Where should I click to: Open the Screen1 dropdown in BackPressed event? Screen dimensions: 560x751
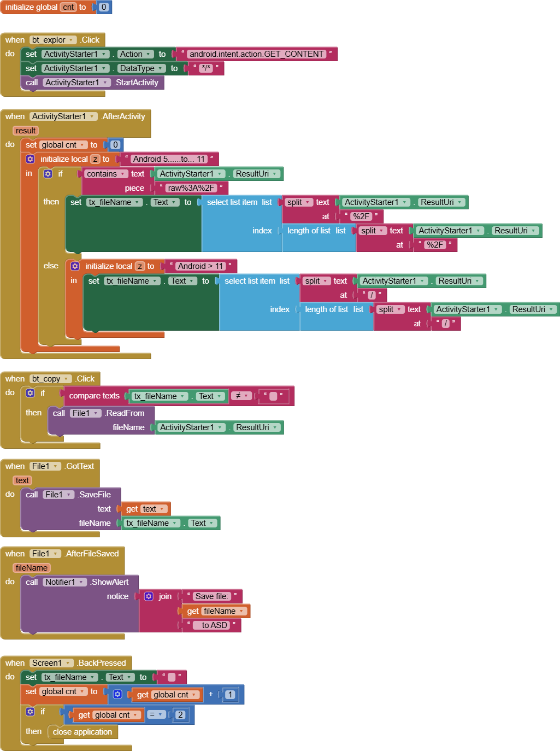pyautogui.click(x=68, y=663)
